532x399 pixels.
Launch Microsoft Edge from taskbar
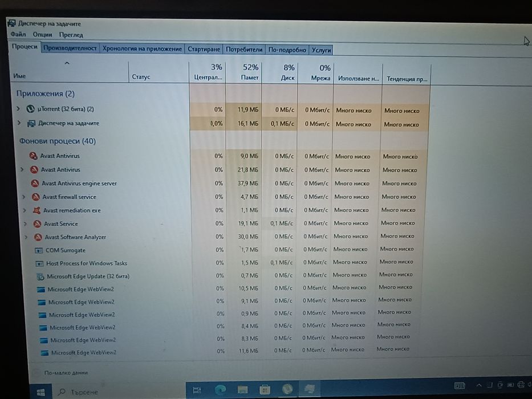click(220, 390)
